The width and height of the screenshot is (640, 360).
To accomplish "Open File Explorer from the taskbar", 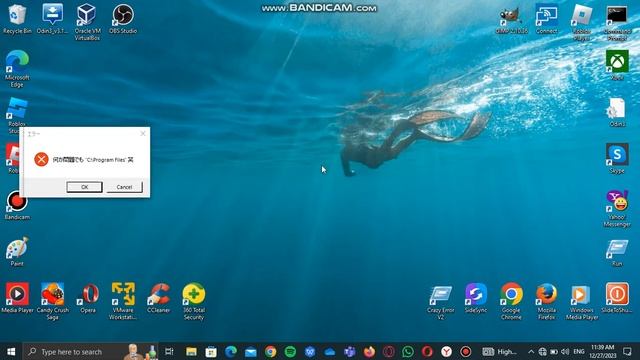I will point(191,351).
